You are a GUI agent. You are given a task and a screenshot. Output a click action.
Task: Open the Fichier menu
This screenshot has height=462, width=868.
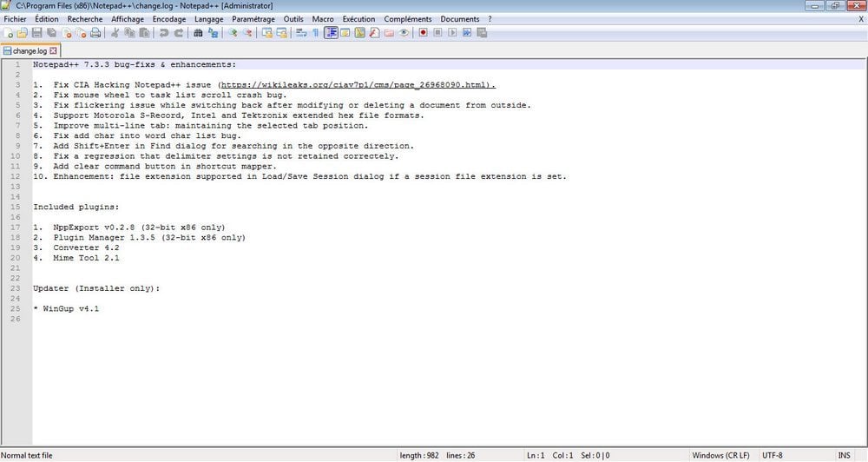click(16, 18)
